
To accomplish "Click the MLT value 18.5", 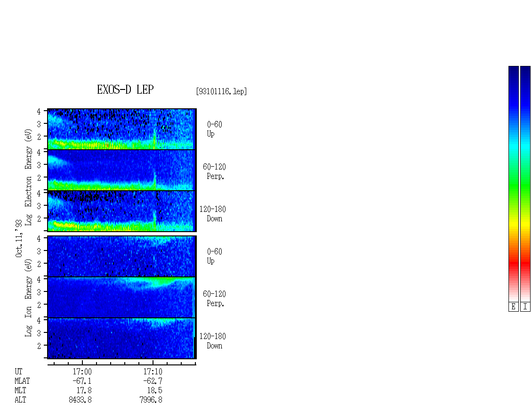I will 154,390.
